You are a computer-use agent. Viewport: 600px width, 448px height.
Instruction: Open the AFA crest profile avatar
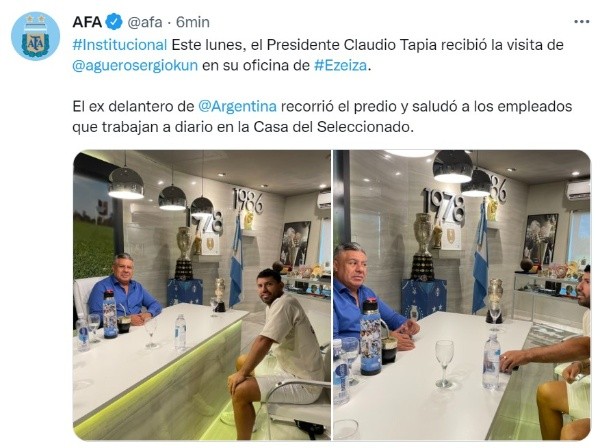35,36
